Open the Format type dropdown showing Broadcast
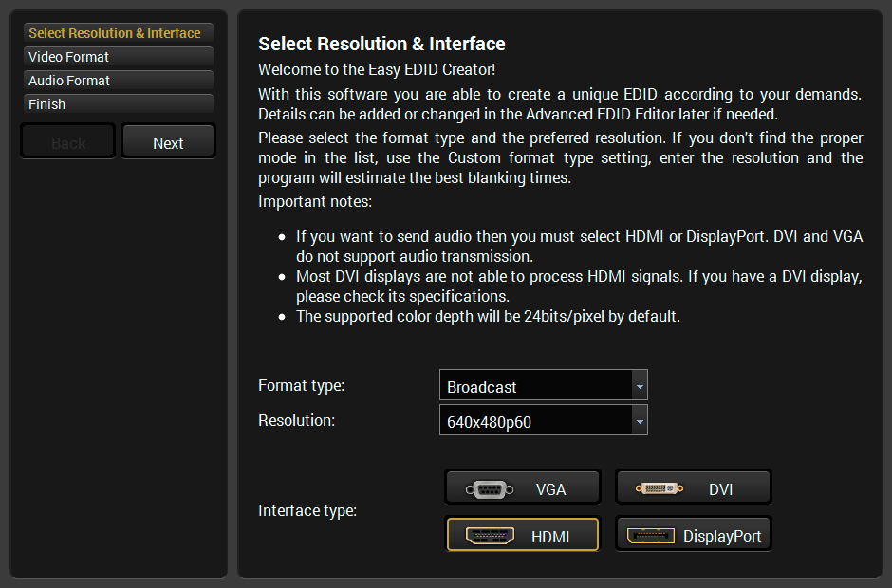This screenshot has height=588, width=892. (535, 386)
